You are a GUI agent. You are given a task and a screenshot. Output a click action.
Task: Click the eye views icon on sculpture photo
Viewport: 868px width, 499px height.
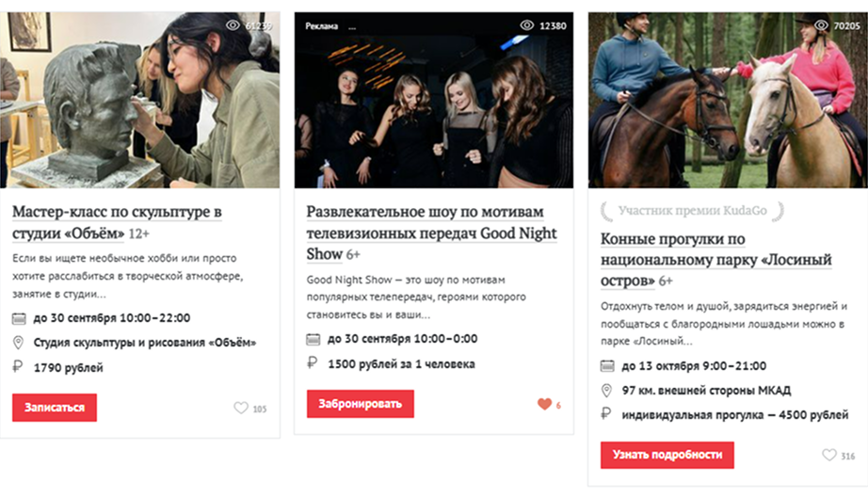coord(233,25)
